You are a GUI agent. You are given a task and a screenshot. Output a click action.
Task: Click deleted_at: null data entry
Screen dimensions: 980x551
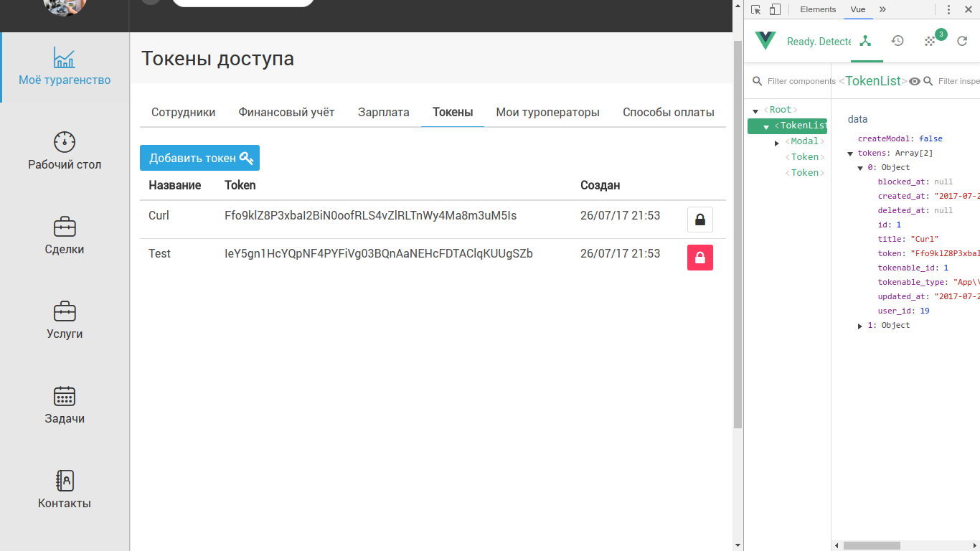(915, 210)
